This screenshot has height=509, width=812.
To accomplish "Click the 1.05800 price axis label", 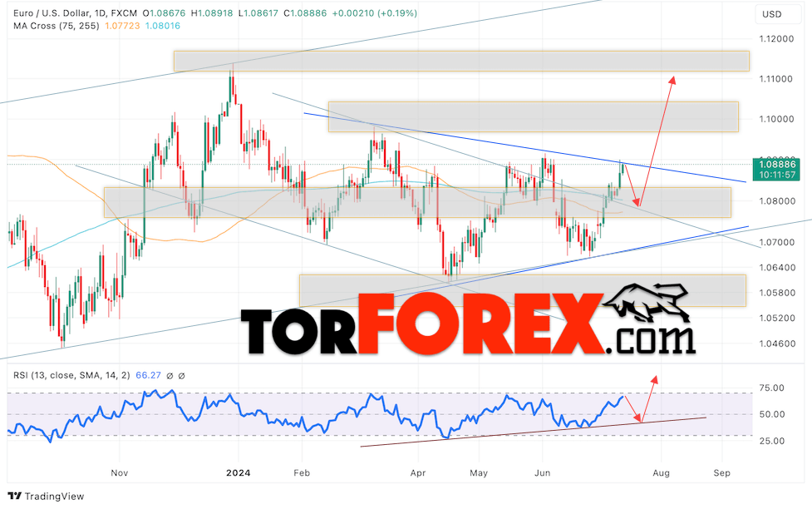I will (x=775, y=293).
